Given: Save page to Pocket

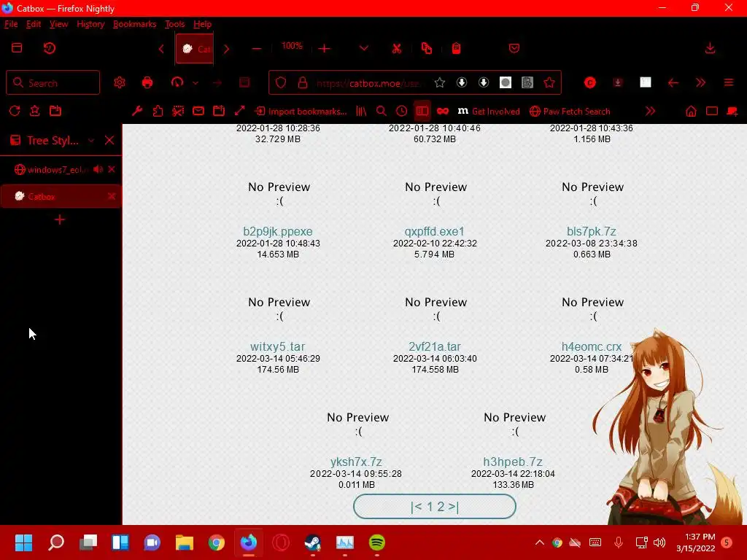Looking at the screenshot, I should click(514, 49).
